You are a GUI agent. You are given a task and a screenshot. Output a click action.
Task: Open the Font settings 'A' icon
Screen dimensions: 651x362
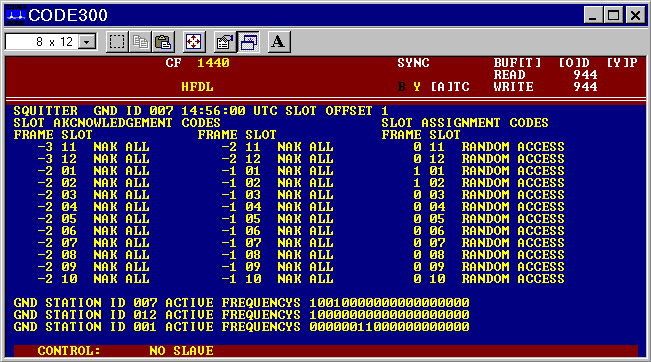coord(278,42)
